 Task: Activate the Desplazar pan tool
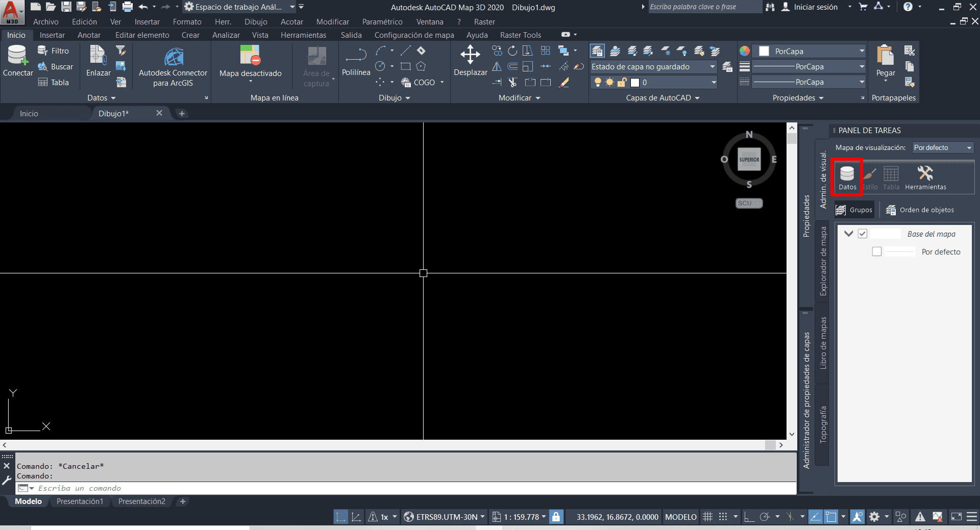pyautogui.click(x=470, y=61)
